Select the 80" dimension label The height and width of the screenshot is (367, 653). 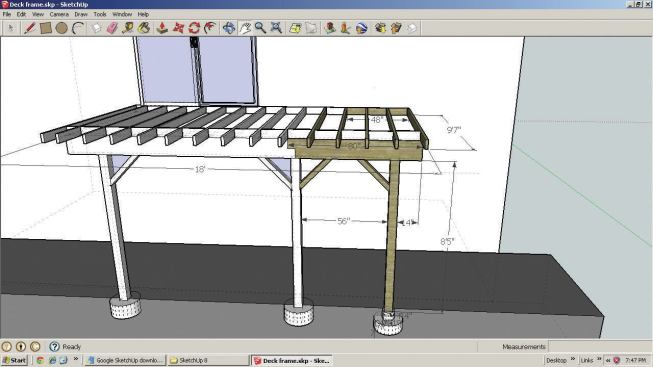354,146
